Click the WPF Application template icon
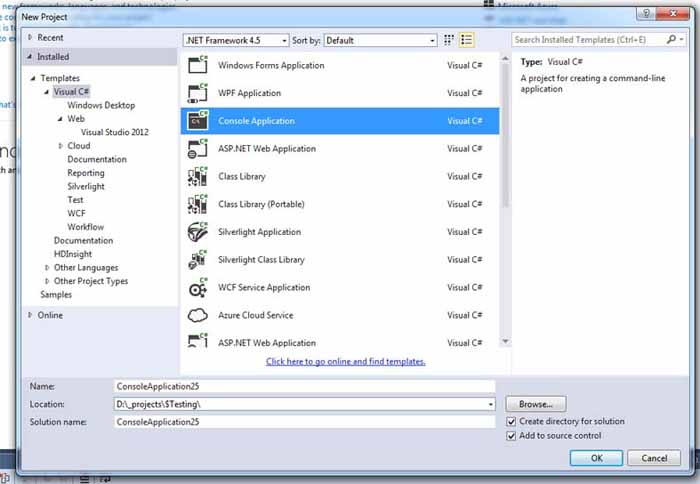The image size is (700, 484). point(198,93)
